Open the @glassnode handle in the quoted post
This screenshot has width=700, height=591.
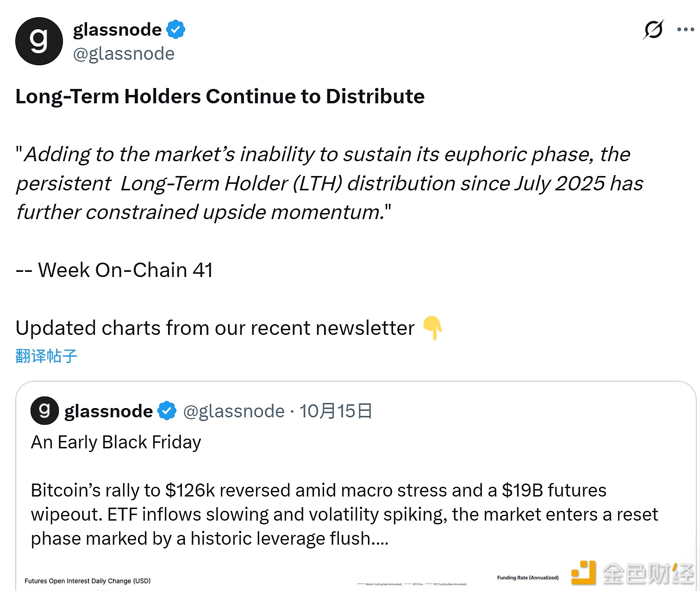click(x=234, y=411)
